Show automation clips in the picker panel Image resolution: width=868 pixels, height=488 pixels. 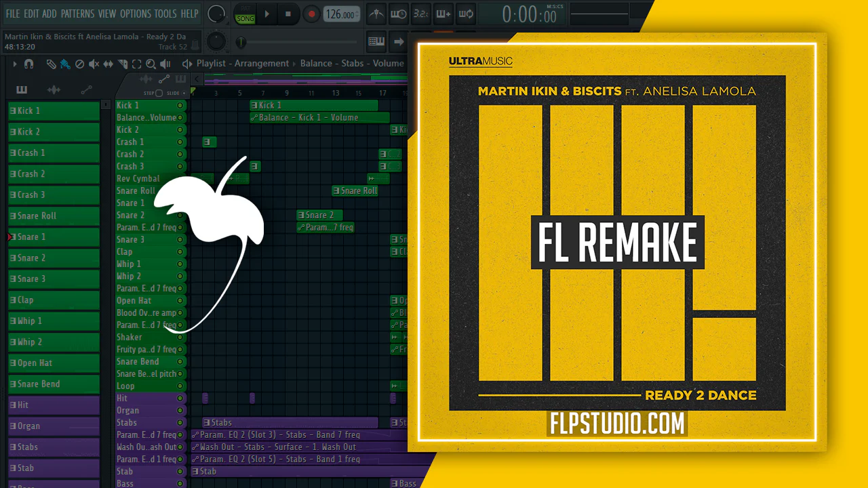click(x=86, y=90)
